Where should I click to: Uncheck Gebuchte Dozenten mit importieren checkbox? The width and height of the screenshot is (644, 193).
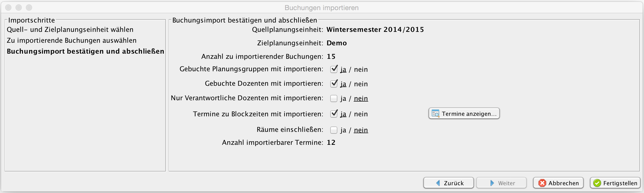[334, 84]
